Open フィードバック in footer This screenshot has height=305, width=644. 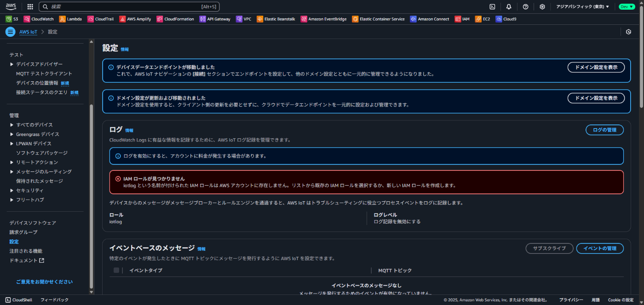[54, 300]
